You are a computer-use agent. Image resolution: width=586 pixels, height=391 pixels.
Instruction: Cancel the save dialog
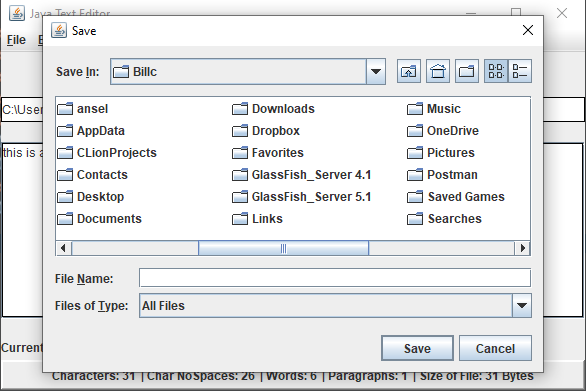pyautogui.click(x=495, y=348)
